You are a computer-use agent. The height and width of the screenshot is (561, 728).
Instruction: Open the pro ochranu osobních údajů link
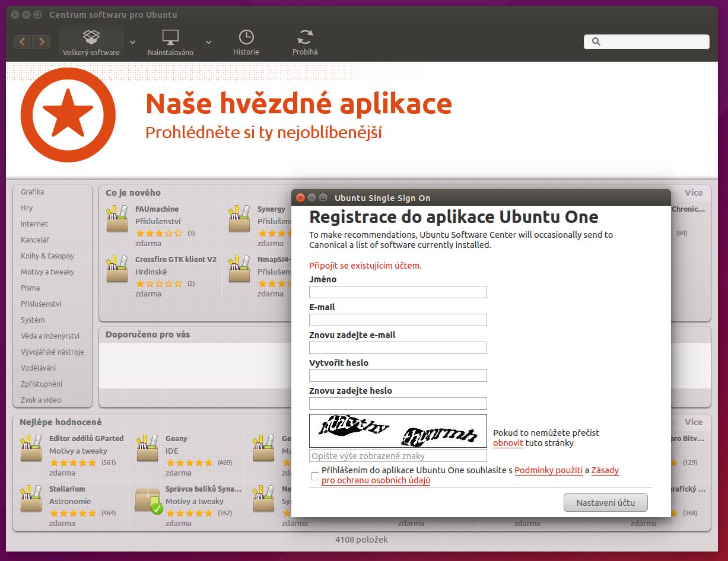point(376,480)
